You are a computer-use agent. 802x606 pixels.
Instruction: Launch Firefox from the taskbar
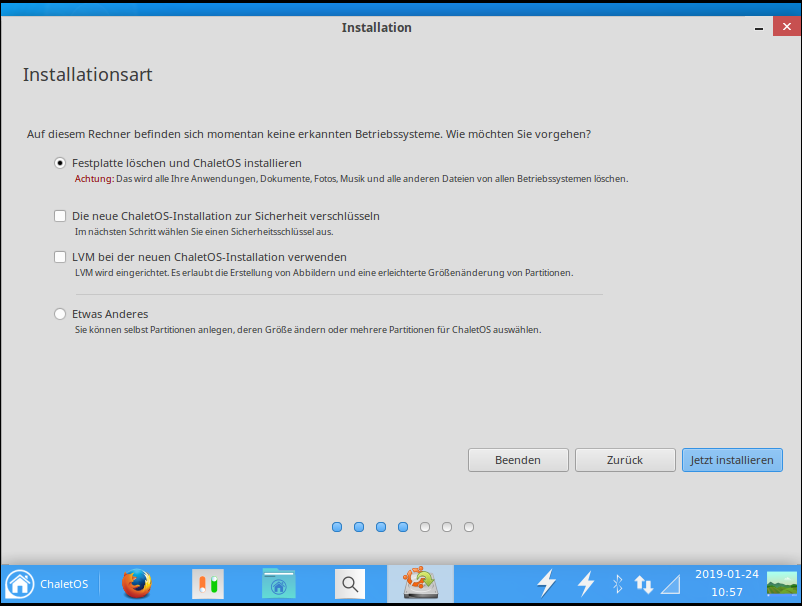(136, 584)
